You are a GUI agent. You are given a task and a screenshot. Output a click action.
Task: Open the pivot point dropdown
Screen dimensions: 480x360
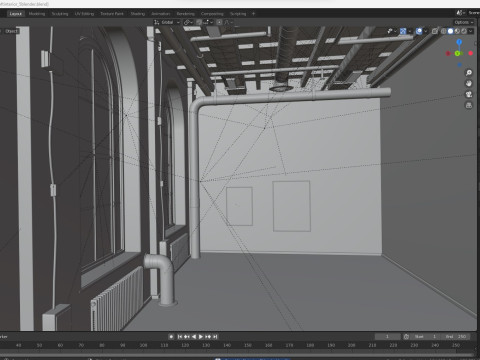[188, 22]
